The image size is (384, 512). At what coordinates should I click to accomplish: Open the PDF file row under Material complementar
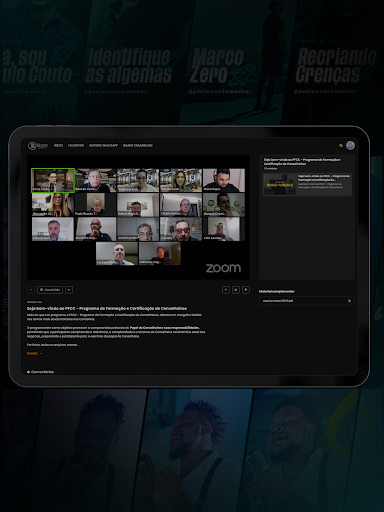click(x=307, y=301)
